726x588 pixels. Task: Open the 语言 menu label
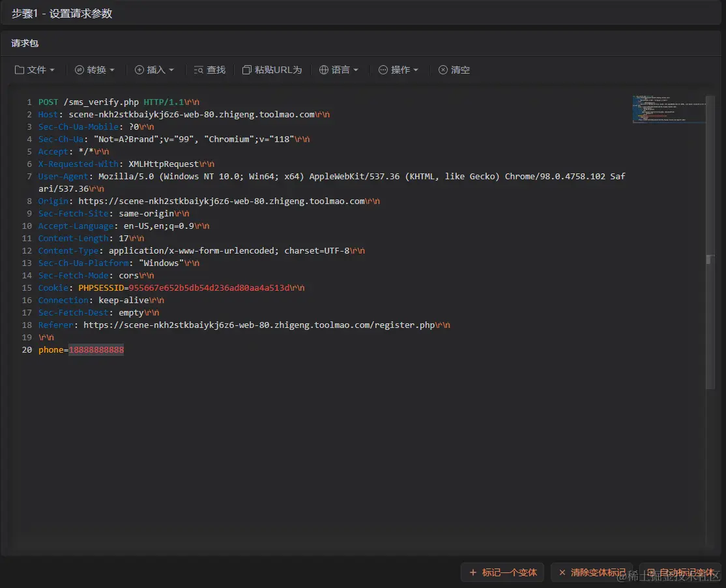tap(340, 70)
